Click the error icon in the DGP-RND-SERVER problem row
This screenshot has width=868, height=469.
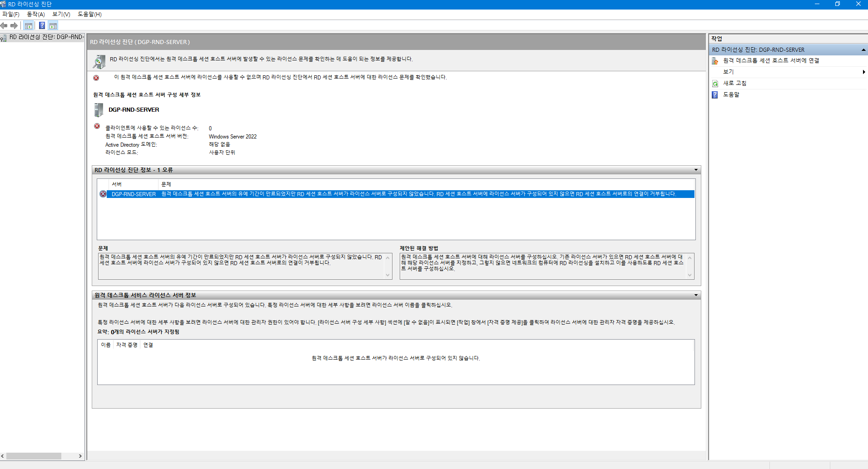pos(103,194)
